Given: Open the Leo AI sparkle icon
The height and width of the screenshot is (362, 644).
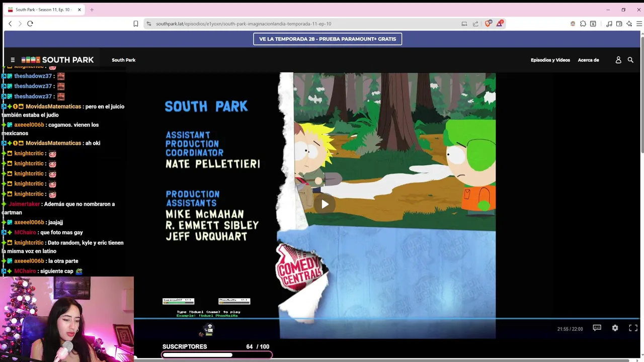Looking at the screenshot, I should [x=629, y=24].
